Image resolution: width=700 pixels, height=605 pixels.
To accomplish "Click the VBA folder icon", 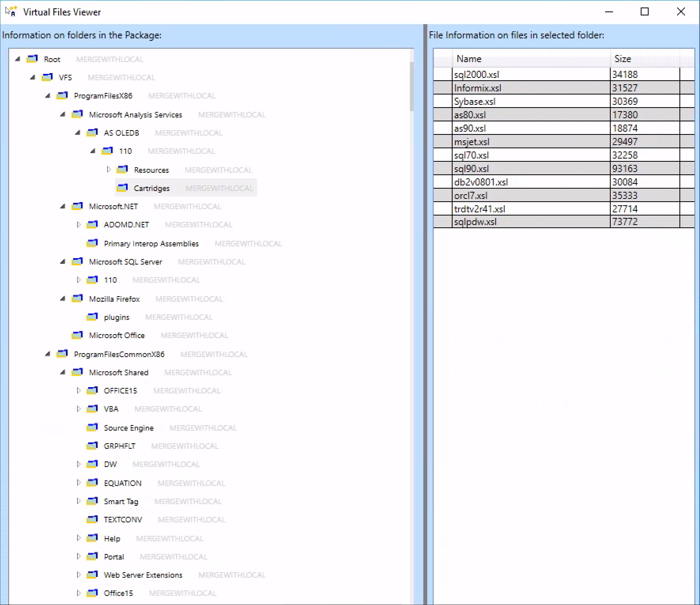I will point(92,408).
